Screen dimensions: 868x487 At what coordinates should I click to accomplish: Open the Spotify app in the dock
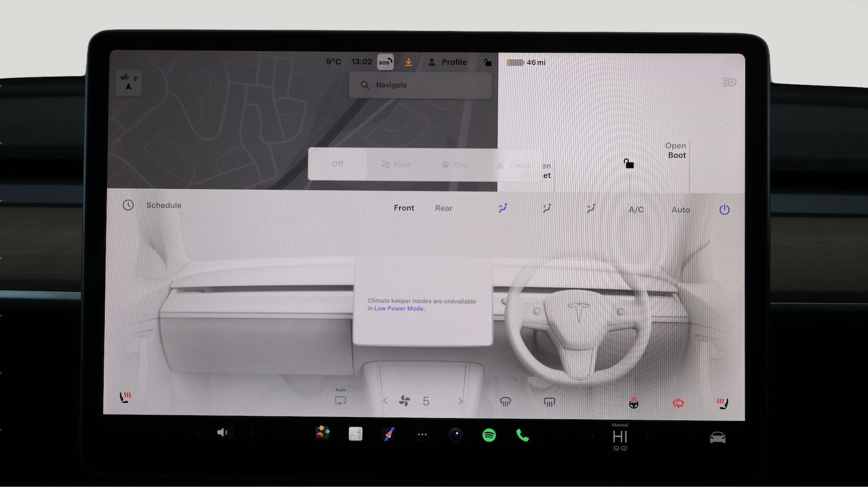pyautogui.click(x=489, y=434)
